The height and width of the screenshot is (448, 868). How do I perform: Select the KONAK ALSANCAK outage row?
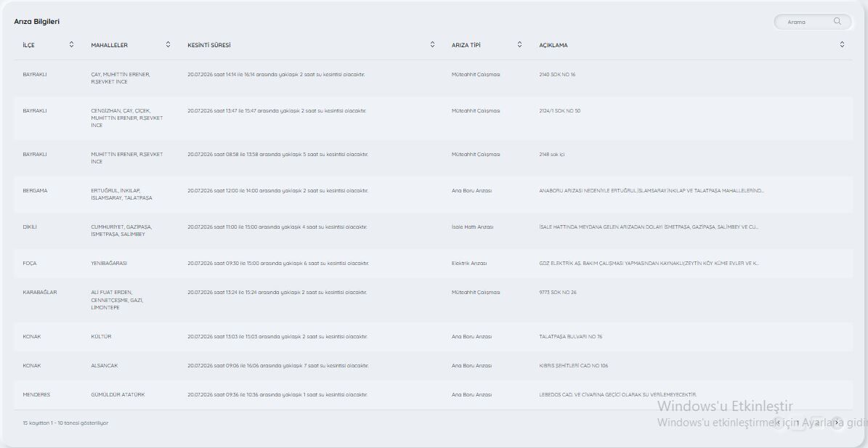[434, 366]
